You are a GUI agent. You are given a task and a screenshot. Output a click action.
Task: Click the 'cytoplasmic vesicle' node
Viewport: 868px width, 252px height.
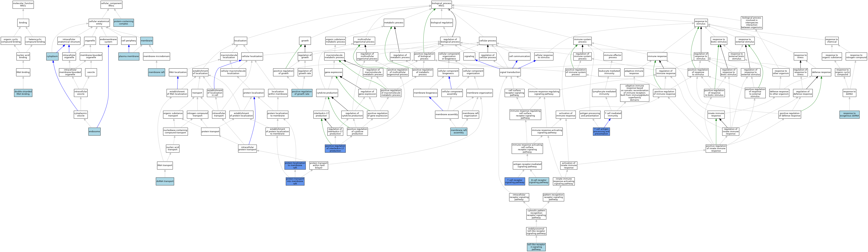pos(81,114)
